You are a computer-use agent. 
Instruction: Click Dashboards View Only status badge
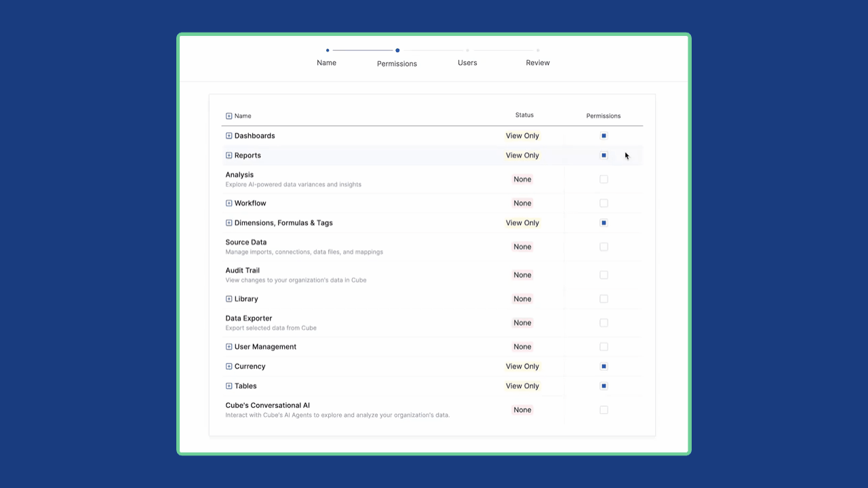[522, 136]
